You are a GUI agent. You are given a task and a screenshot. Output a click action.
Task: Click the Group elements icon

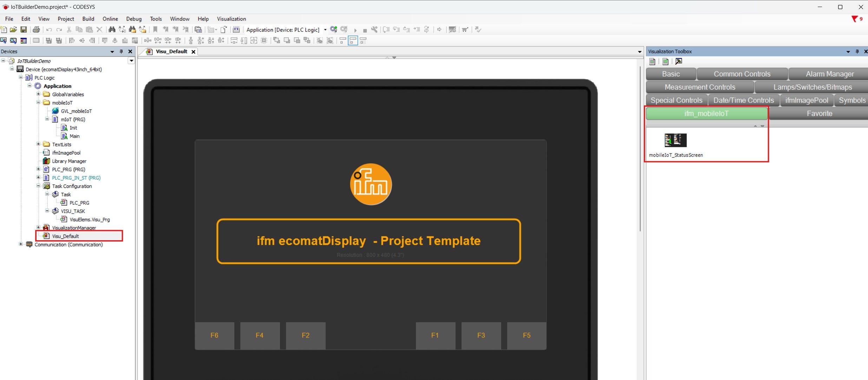320,40
